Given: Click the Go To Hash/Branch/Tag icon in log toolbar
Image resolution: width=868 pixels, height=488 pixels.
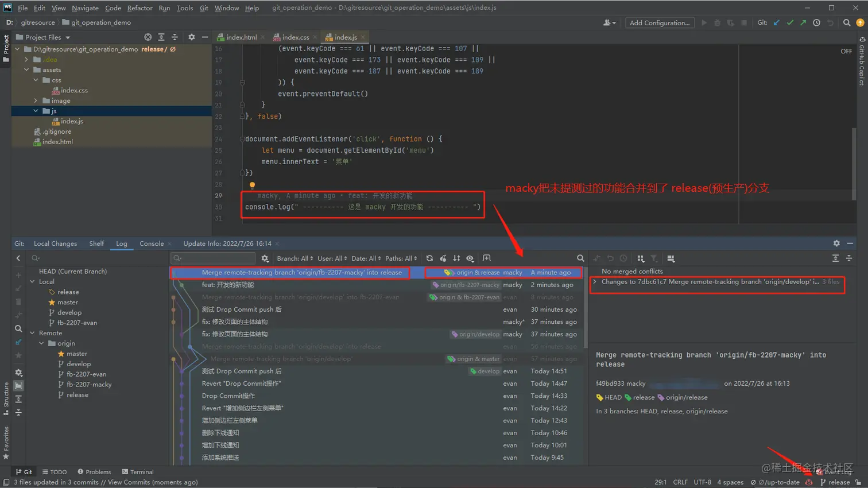Looking at the screenshot, I should (x=487, y=258).
